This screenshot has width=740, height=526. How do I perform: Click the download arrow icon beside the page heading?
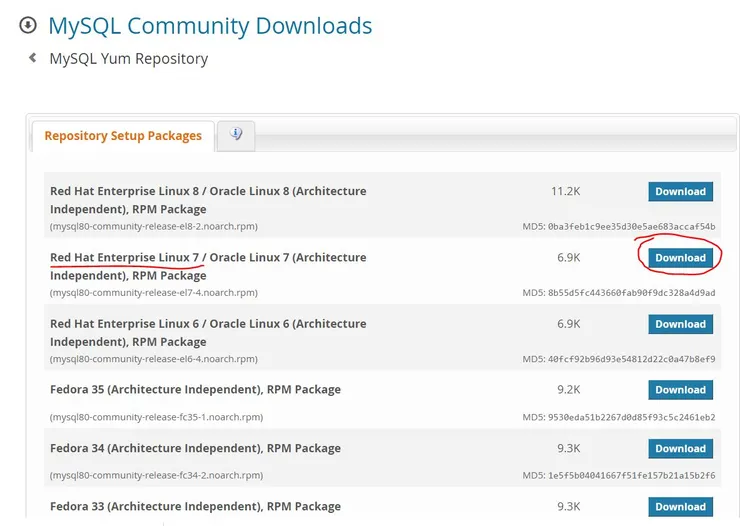(28, 26)
